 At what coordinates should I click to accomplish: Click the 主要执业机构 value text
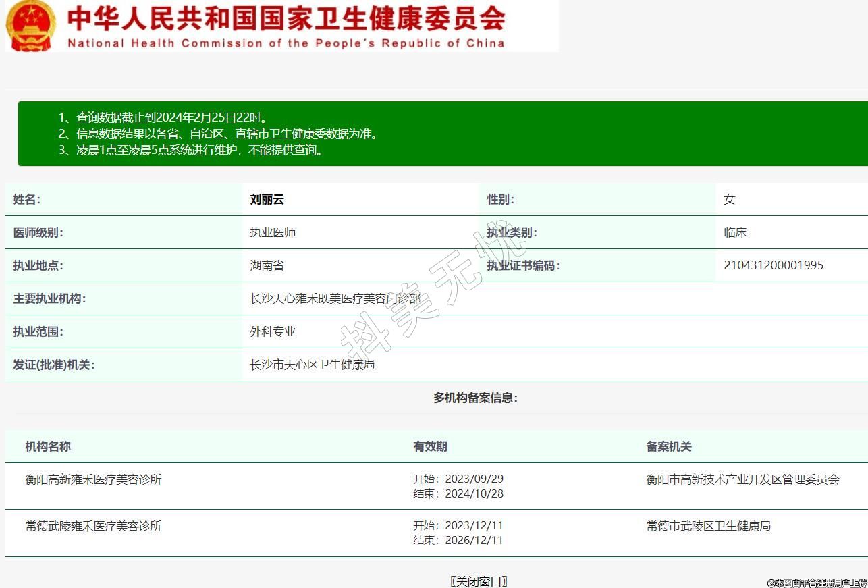pyautogui.click(x=335, y=298)
